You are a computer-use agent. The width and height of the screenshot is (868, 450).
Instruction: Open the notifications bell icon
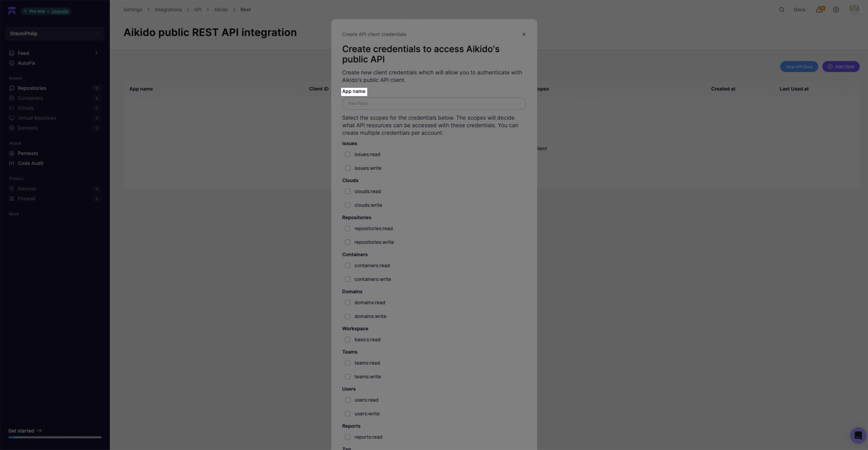click(820, 10)
